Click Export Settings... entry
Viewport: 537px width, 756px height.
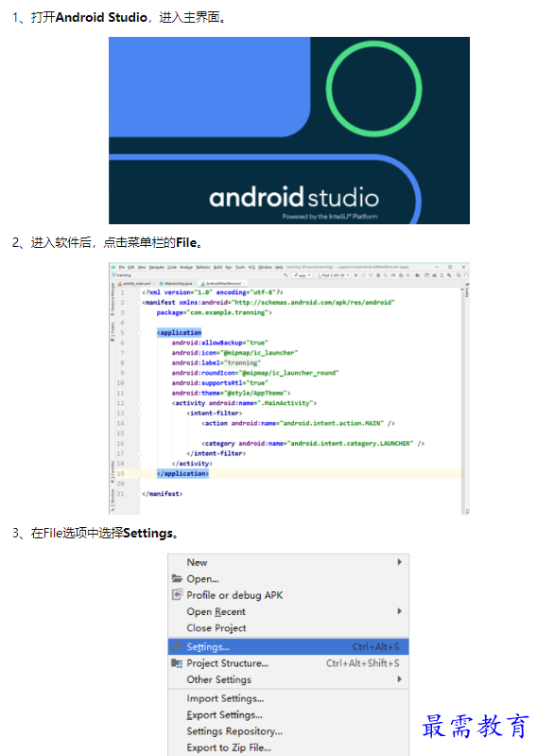pos(288,714)
